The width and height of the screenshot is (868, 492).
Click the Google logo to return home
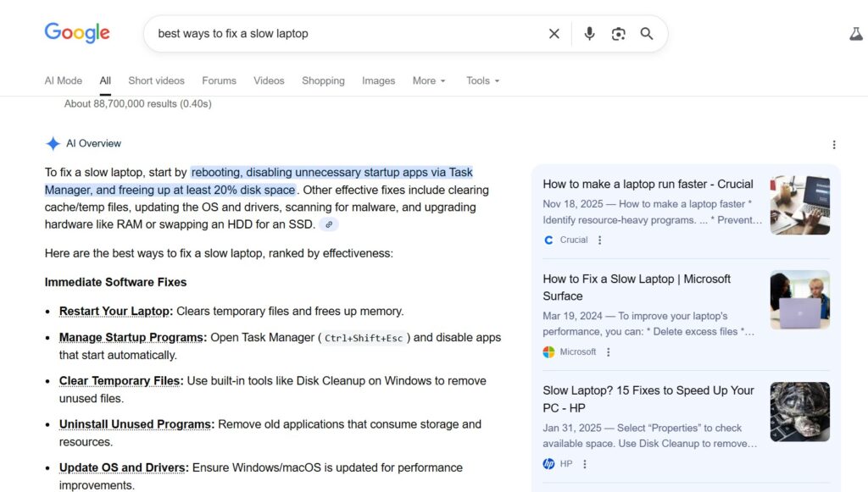coord(76,33)
